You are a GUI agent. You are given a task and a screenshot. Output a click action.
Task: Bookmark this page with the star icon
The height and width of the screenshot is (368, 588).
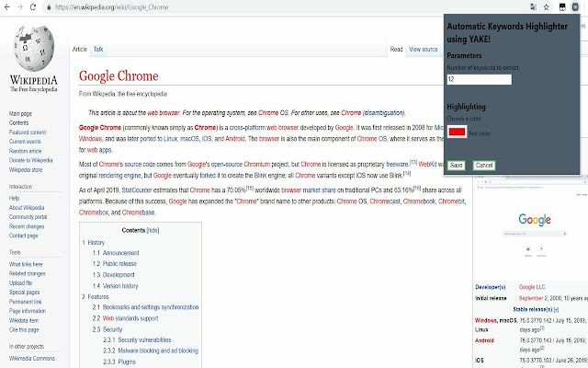547,7
